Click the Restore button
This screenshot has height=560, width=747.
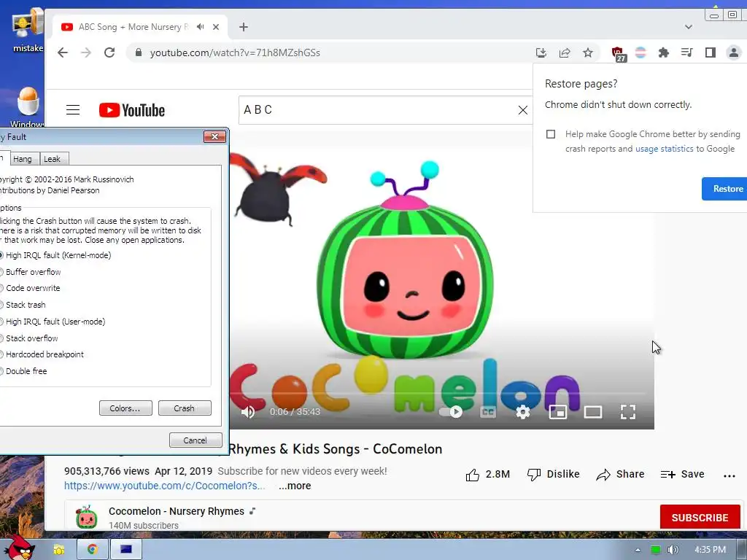tap(724, 189)
